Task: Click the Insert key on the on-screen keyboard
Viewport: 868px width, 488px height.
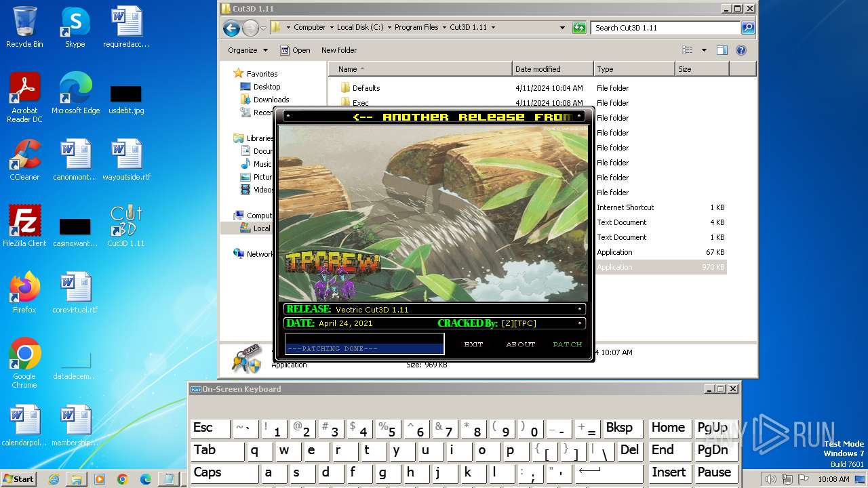Action: [x=669, y=472]
